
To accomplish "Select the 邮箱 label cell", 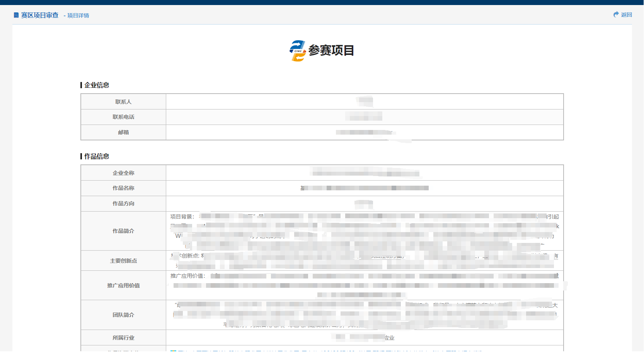I will (x=123, y=132).
